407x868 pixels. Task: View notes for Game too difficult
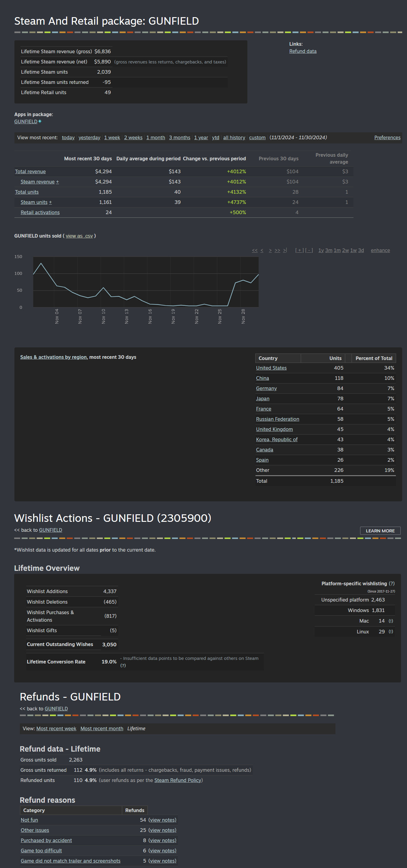coord(162,851)
